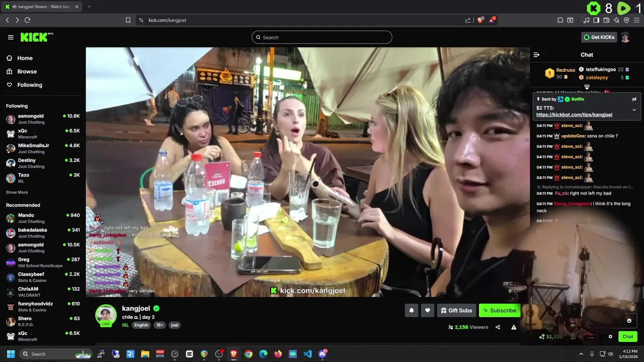The height and width of the screenshot is (362, 644).
Task: Open new browser tab plus button
Action: coord(89,7)
